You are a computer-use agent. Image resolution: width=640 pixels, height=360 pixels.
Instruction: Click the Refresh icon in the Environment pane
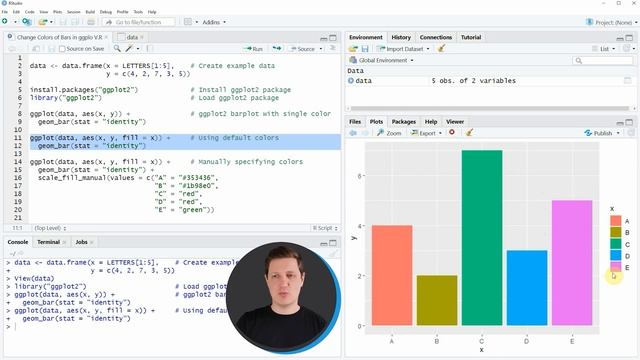[x=627, y=49]
